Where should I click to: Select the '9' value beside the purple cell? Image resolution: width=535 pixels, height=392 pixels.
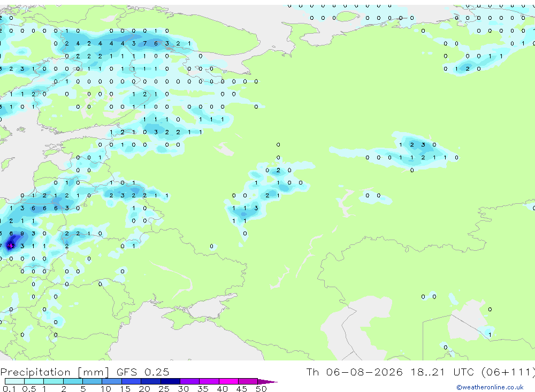click(x=22, y=234)
